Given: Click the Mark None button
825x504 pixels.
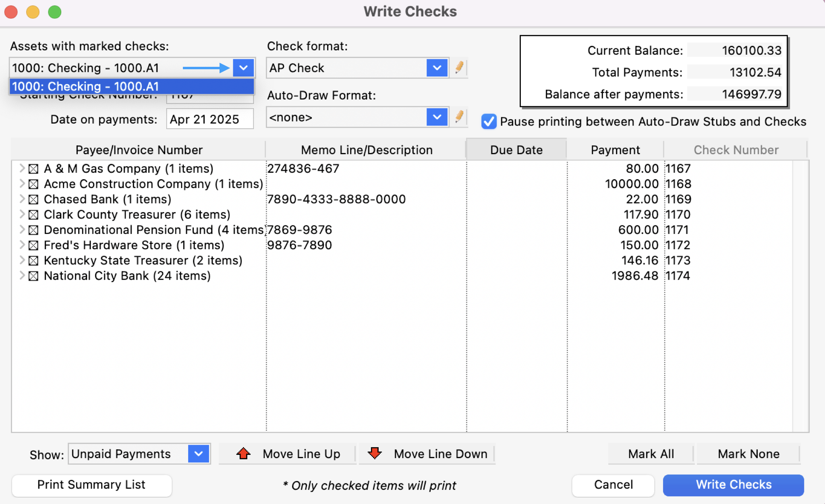Looking at the screenshot, I should tap(748, 454).
